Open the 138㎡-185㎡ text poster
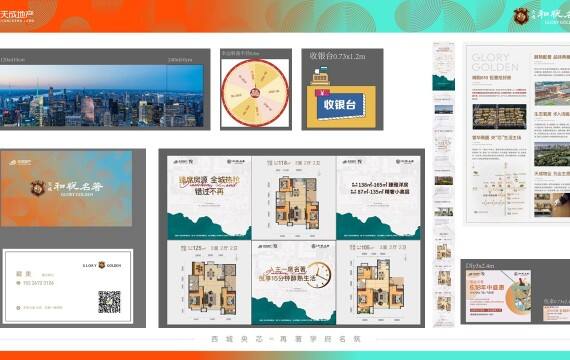This screenshot has width=570, height=360. 378,198
